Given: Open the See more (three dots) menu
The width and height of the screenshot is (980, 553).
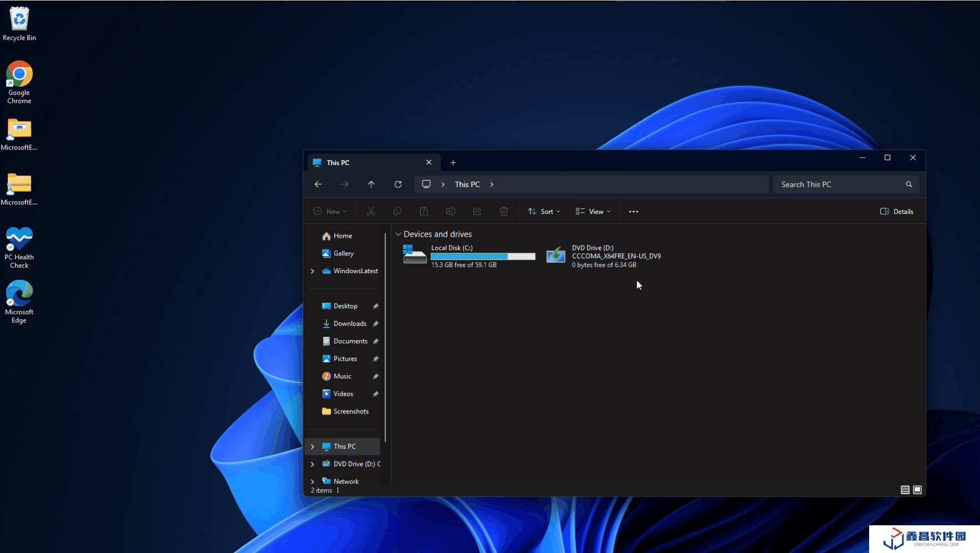Looking at the screenshot, I should click(634, 212).
